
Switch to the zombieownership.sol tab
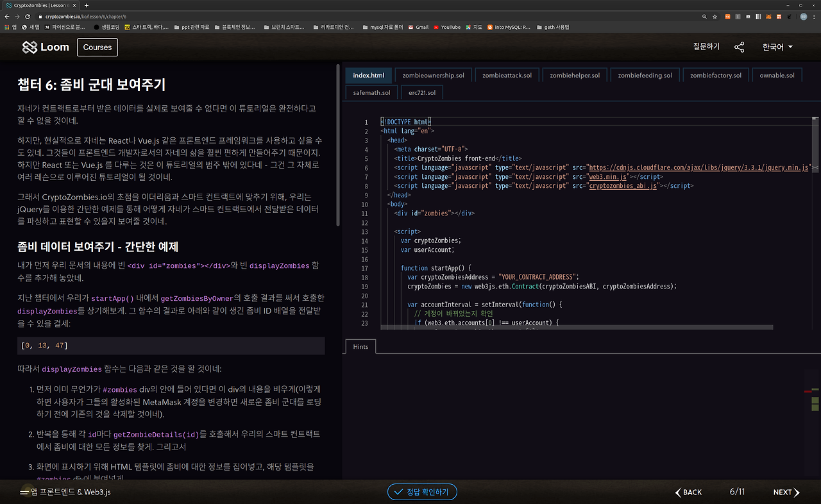(x=433, y=75)
